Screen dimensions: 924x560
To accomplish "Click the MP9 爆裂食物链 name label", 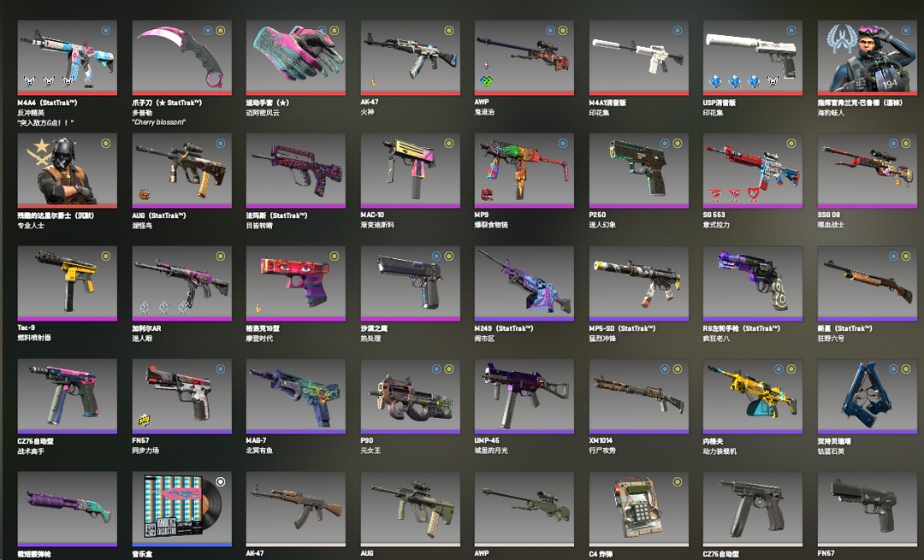I will (491, 220).
